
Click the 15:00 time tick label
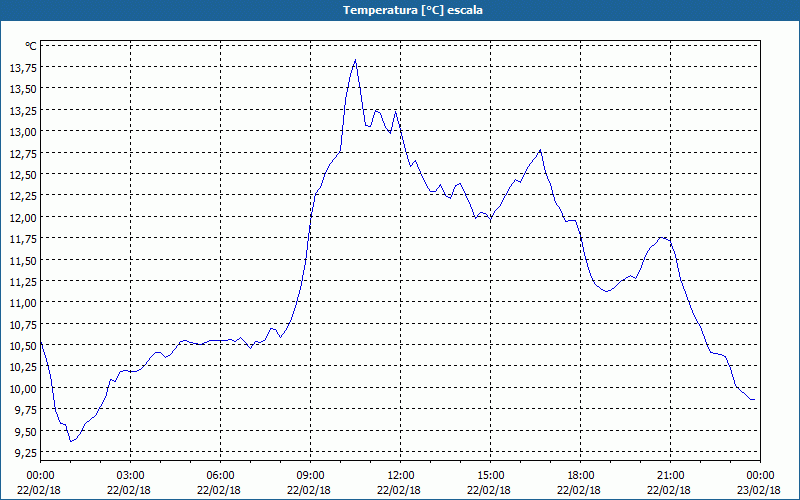(x=491, y=476)
